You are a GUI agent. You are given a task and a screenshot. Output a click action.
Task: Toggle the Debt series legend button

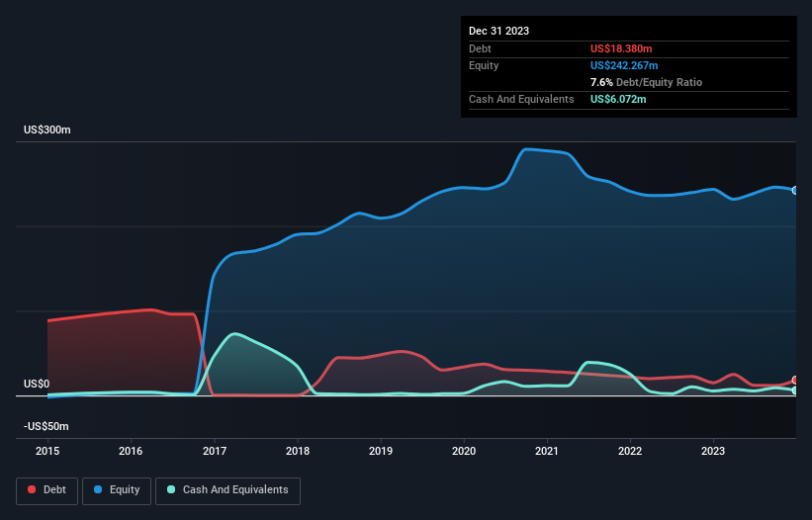(x=46, y=490)
